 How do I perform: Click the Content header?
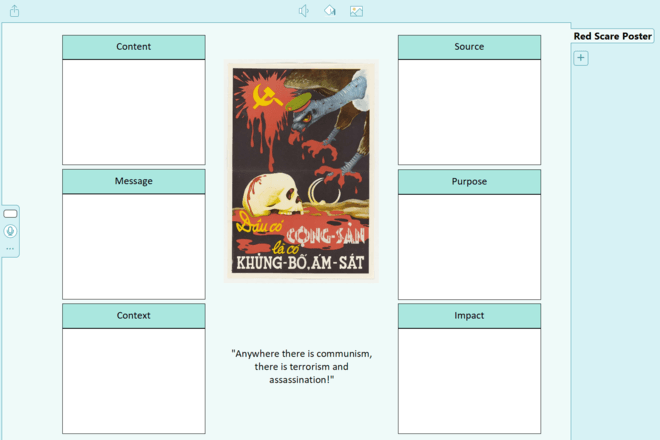pos(134,47)
